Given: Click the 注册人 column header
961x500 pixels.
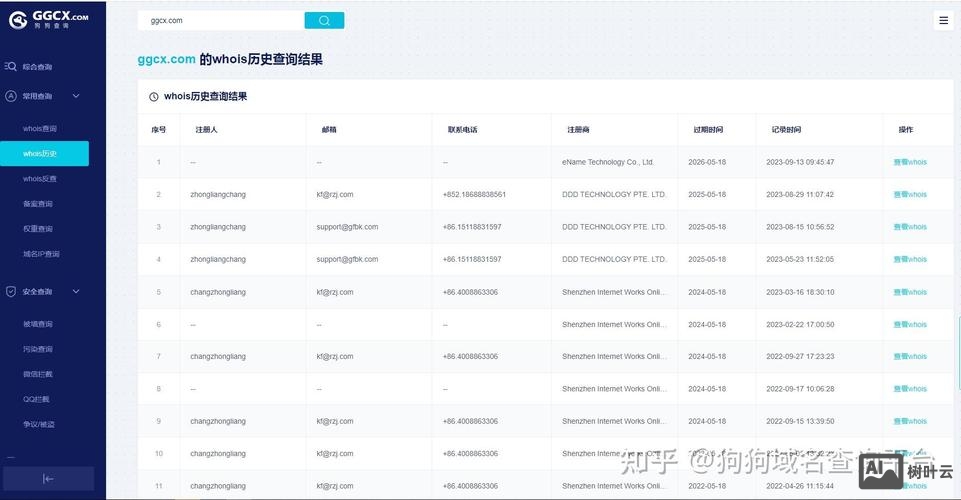Looking at the screenshot, I should point(207,130).
